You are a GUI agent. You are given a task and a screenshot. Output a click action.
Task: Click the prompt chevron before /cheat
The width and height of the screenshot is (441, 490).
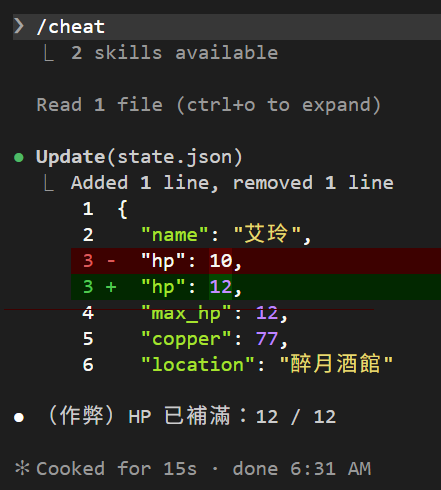coord(19,26)
